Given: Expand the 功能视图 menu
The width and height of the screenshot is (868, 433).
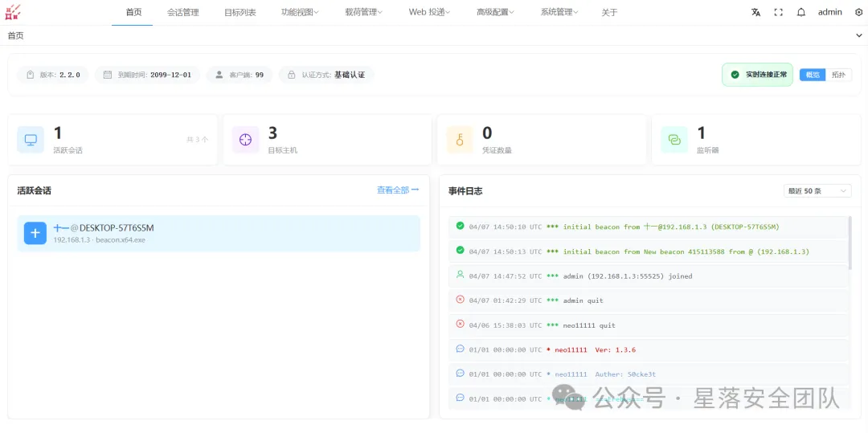Looking at the screenshot, I should point(300,12).
